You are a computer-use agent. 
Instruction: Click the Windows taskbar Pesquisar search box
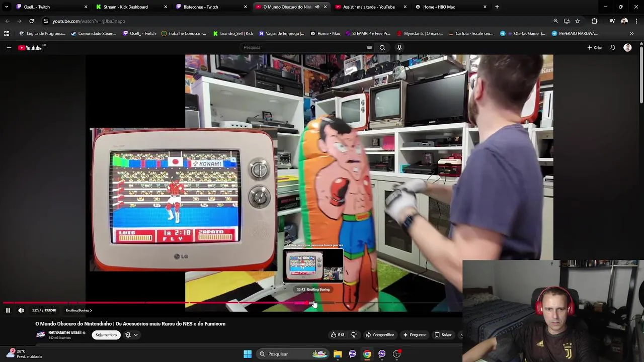tap(294, 354)
